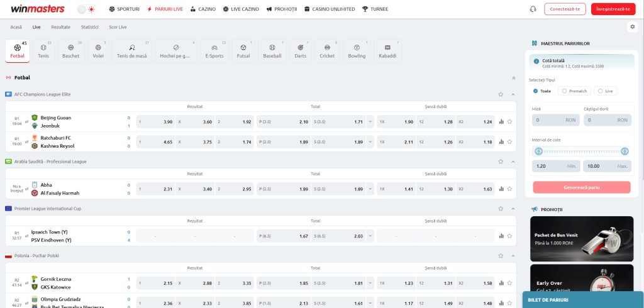Open the Pachet de Bun Venit promo banner

click(582, 239)
